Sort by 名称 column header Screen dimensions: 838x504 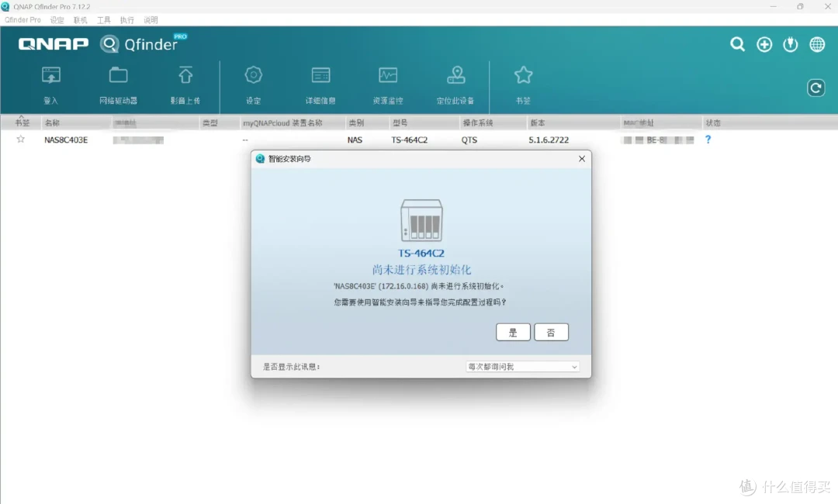point(53,123)
